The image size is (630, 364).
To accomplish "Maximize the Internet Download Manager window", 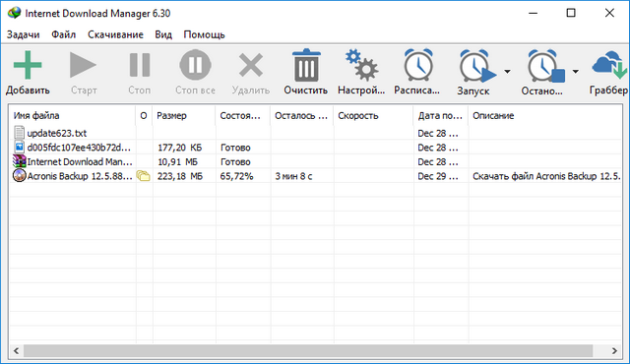I will pyautogui.click(x=571, y=13).
